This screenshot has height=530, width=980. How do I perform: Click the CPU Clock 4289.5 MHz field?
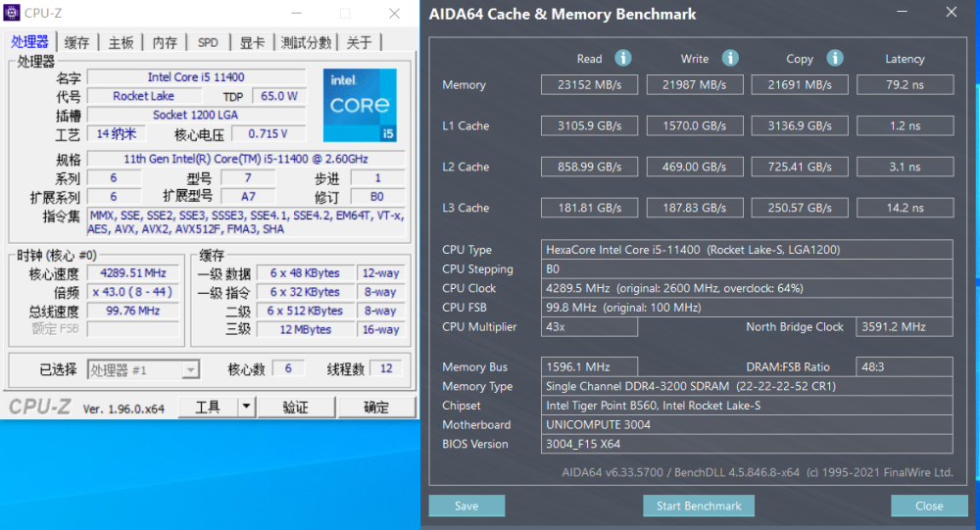point(747,288)
